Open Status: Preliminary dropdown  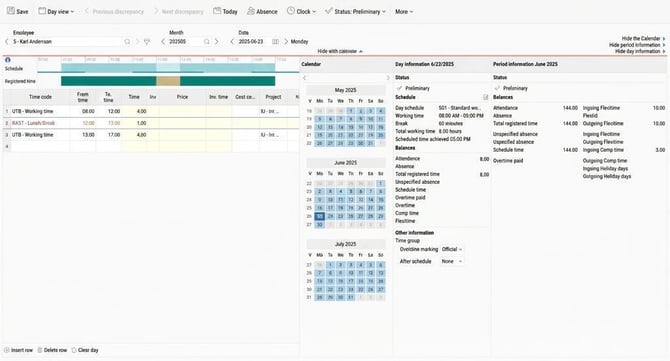(x=355, y=12)
